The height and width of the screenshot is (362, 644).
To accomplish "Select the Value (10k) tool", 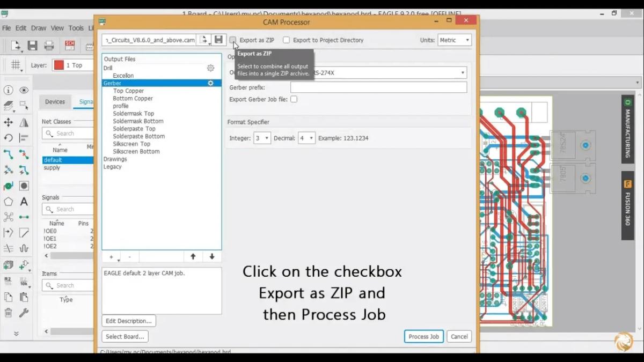I will coord(24,281).
